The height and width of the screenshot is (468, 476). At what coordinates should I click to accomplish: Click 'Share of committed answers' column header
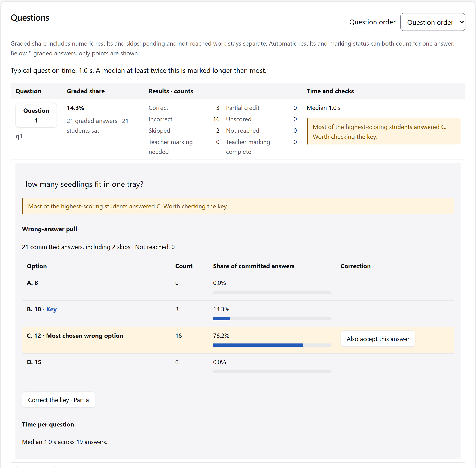254,266
